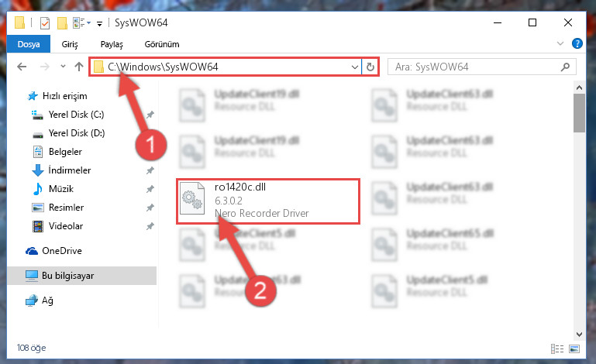Click the search magnifier icon
This screenshot has height=364, width=596.
coord(565,67)
